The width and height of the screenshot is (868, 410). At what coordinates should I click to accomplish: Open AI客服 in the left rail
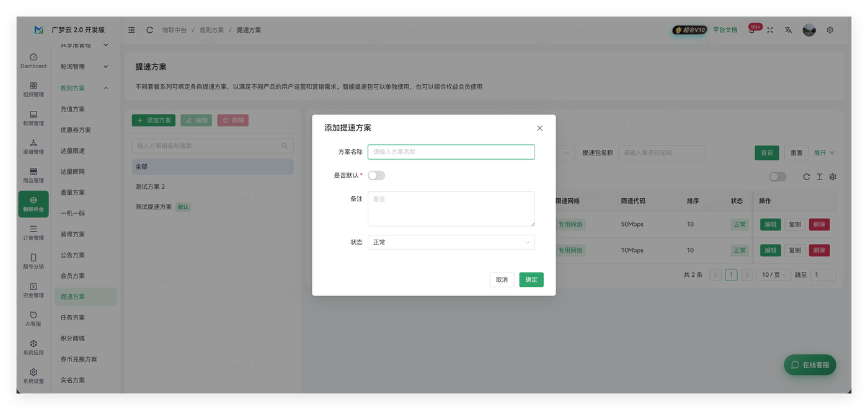(33, 318)
